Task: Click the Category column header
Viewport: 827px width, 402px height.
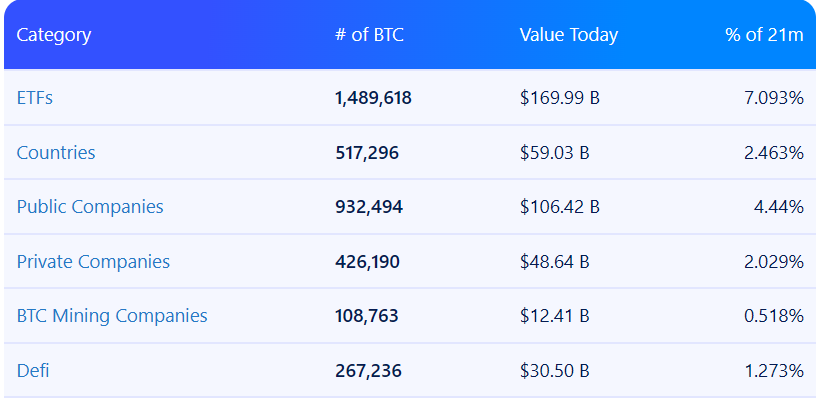Action: [x=54, y=35]
